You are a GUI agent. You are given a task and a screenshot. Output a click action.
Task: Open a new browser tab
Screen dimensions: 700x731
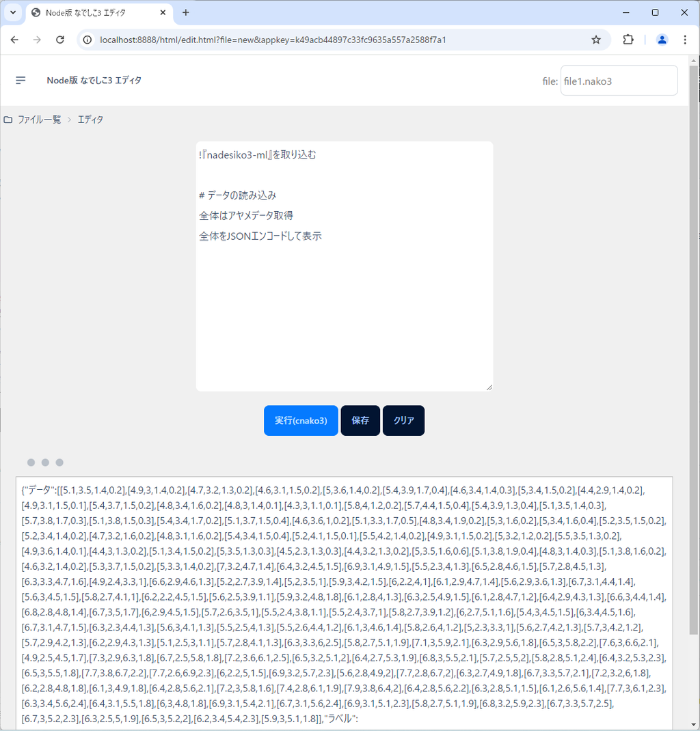(186, 12)
